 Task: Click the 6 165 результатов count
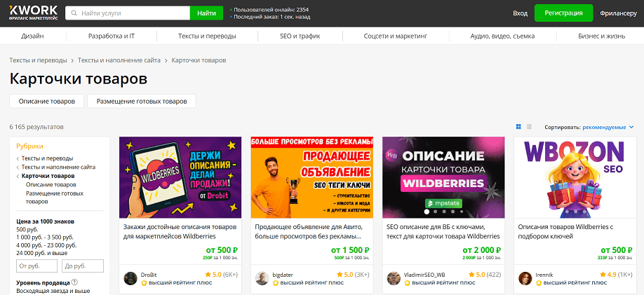tap(36, 127)
